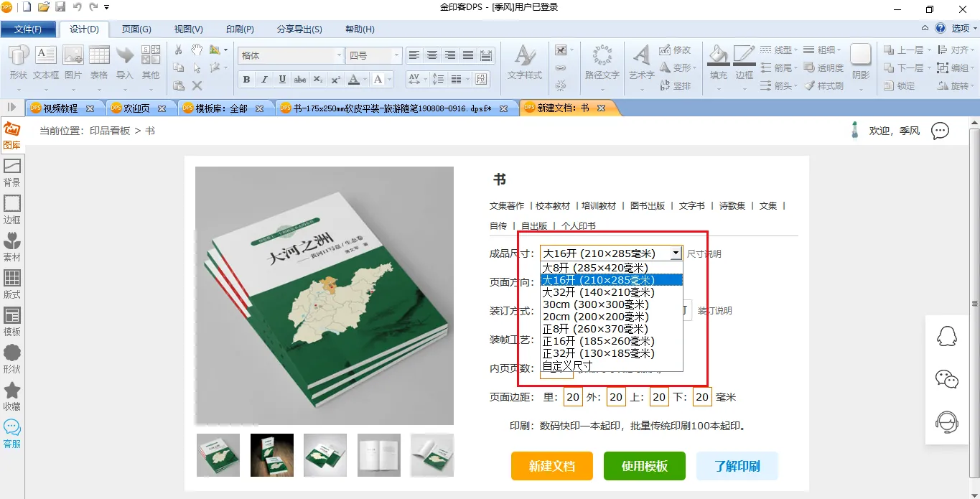Open the 模板 template panel
This screenshot has height=499, width=980.
tap(11, 322)
